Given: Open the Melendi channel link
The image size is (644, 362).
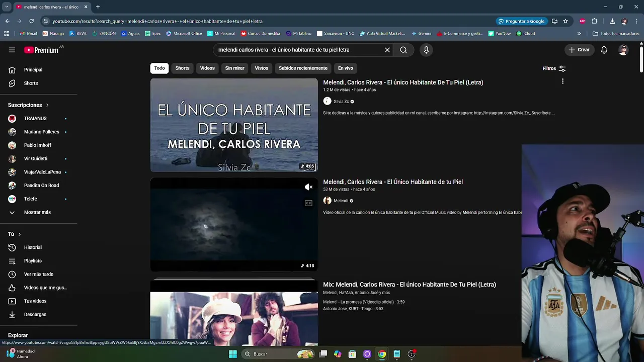Looking at the screenshot, I should (341, 201).
